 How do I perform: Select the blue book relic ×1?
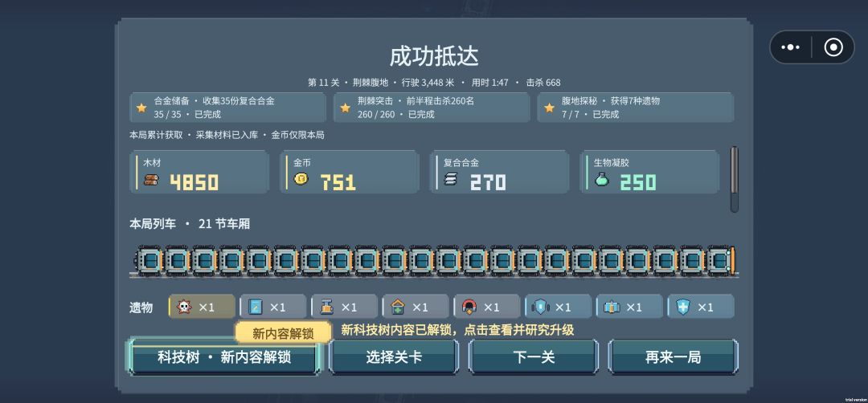tap(273, 307)
